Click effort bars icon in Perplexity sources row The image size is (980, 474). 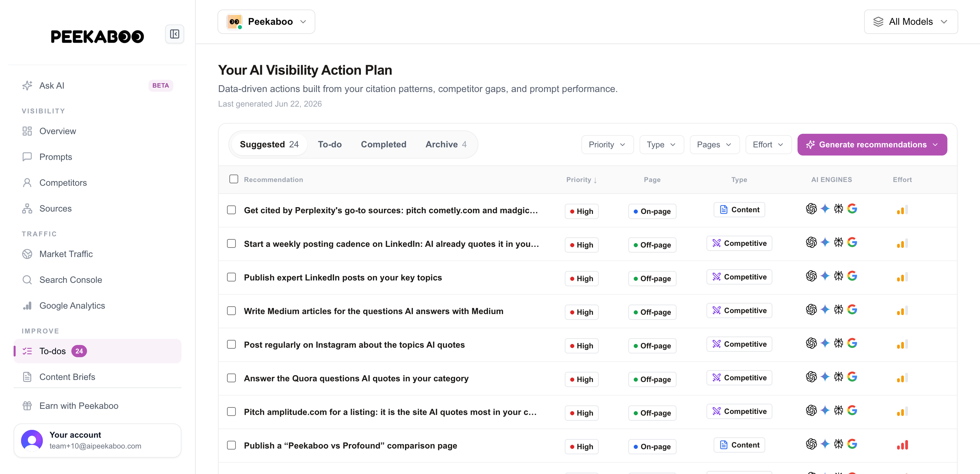[x=903, y=209]
